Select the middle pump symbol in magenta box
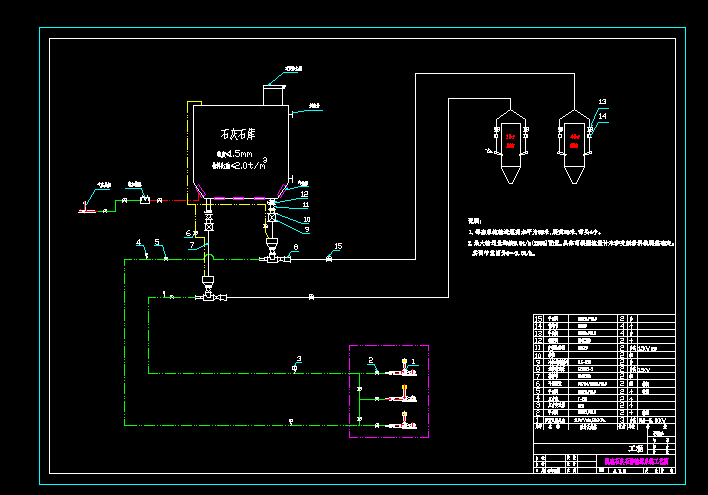 coord(403,394)
